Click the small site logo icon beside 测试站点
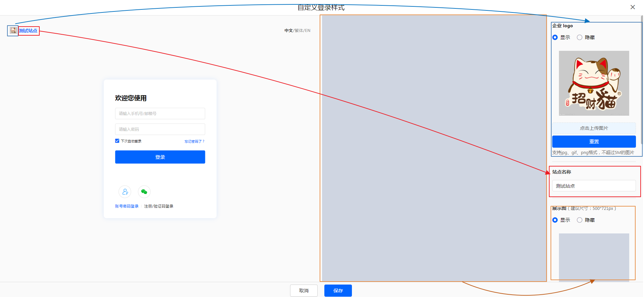Image resolution: width=644 pixels, height=297 pixels. click(x=13, y=31)
